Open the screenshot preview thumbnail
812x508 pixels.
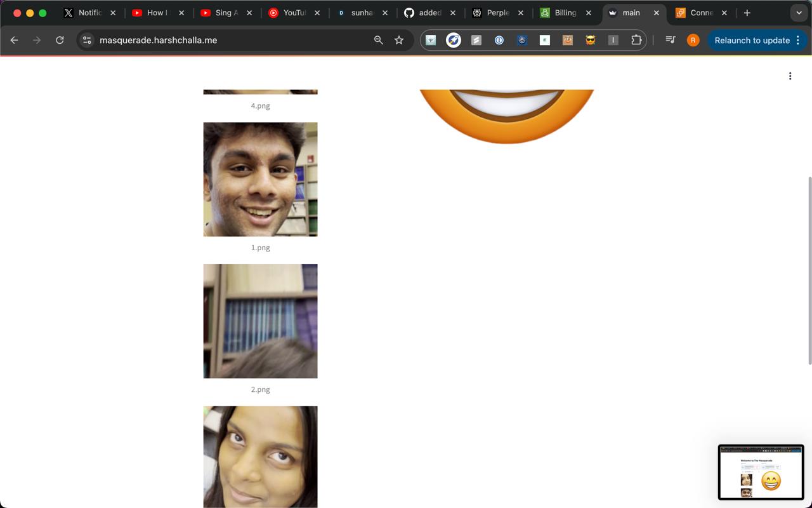761,472
